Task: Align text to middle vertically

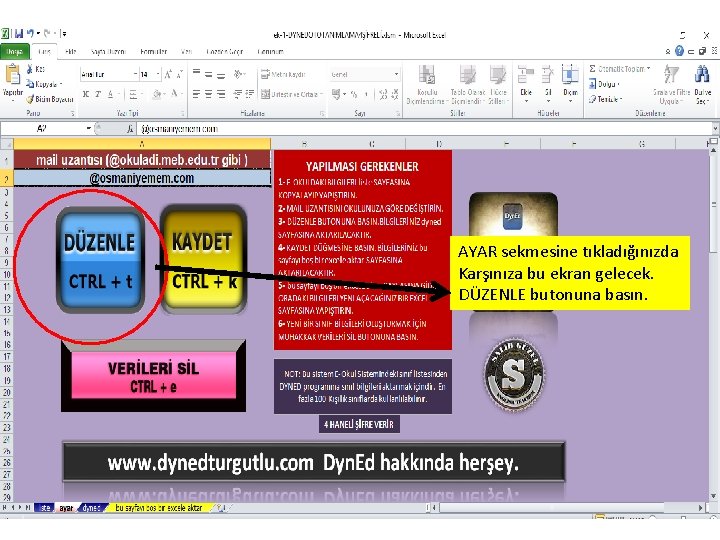Action: coord(208,73)
